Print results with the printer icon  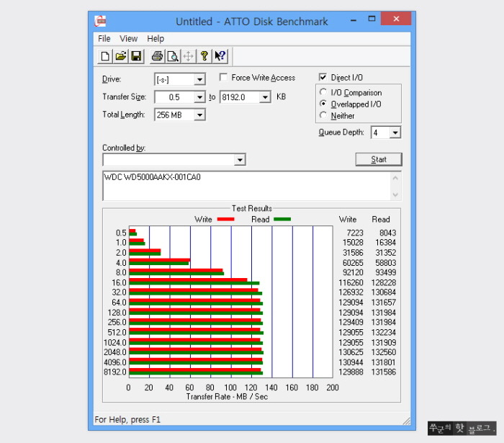[x=157, y=56]
